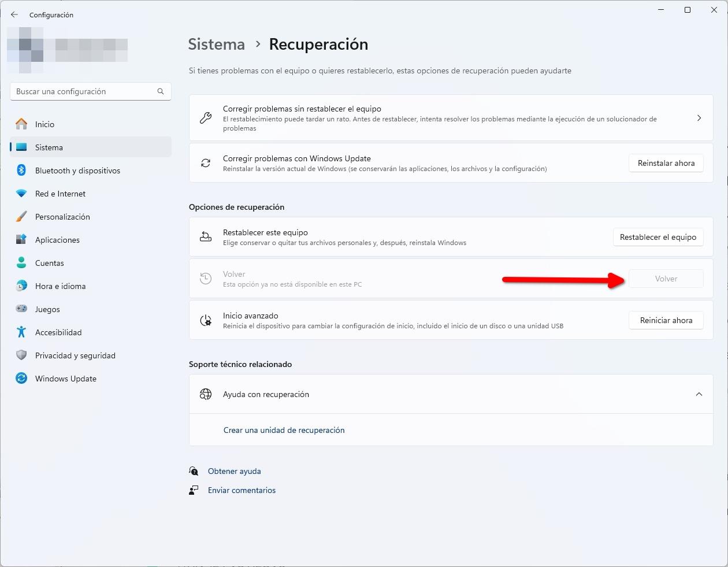
Task: Open Personalización from the sidebar
Action: coord(62,217)
